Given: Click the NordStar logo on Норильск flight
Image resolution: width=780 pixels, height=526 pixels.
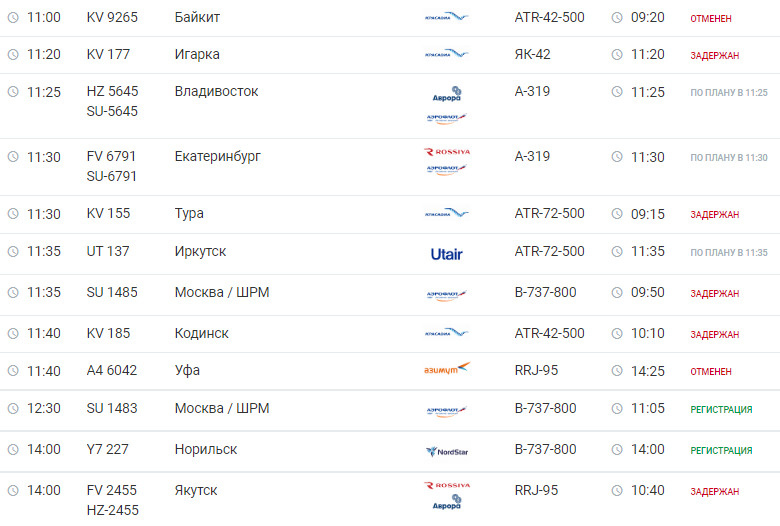Looking at the screenshot, I should (x=447, y=451).
